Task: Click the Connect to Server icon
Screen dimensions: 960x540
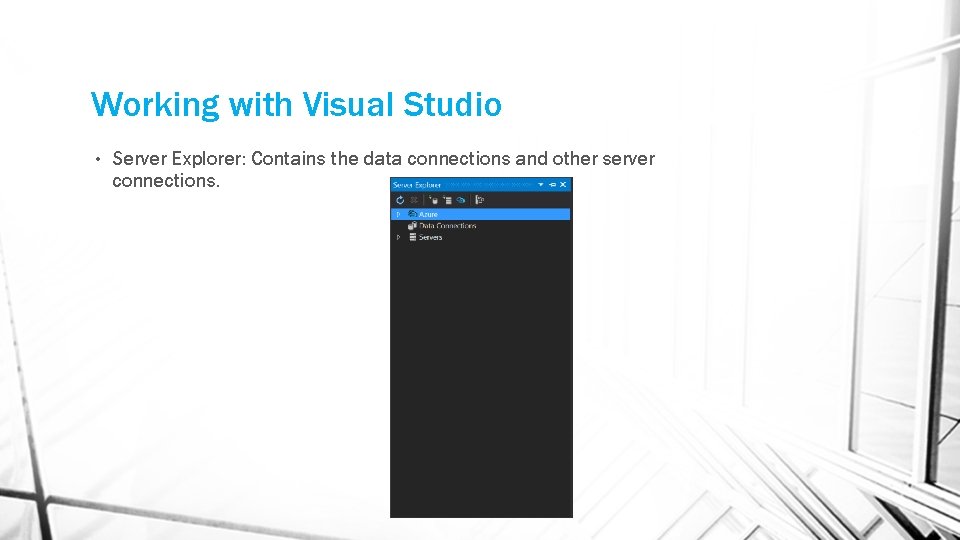Action: pos(447,200)
